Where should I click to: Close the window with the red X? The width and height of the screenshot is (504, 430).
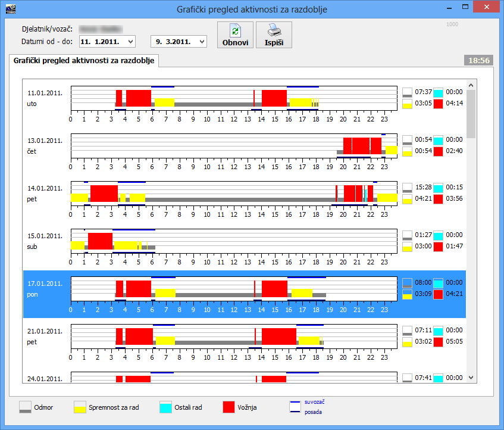point(486,7)
